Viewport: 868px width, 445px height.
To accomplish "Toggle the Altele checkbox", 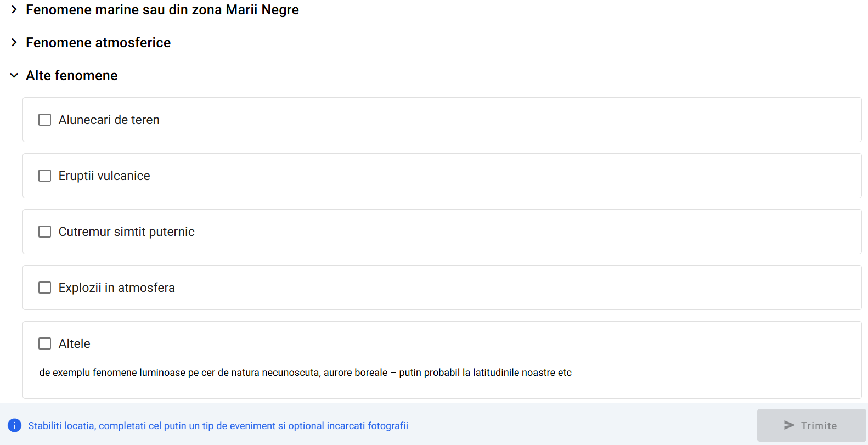I will point(45,343).
